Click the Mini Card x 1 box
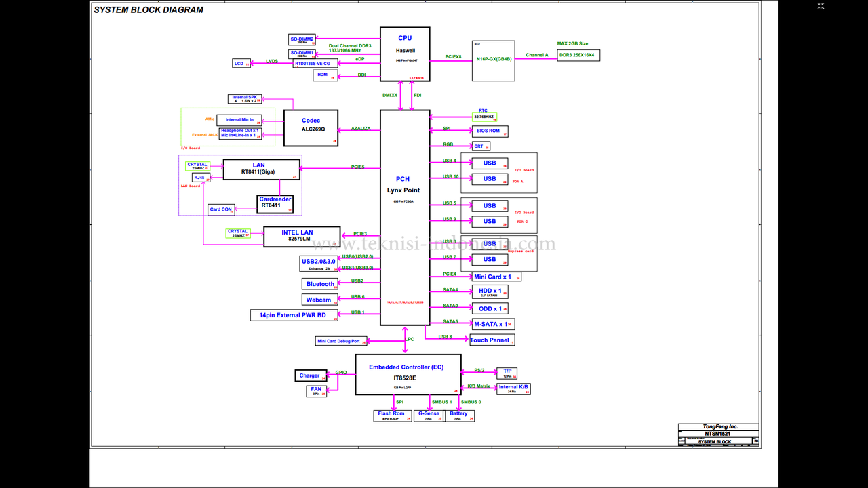This screenshot has width=868, height=488. pos(496,277)
